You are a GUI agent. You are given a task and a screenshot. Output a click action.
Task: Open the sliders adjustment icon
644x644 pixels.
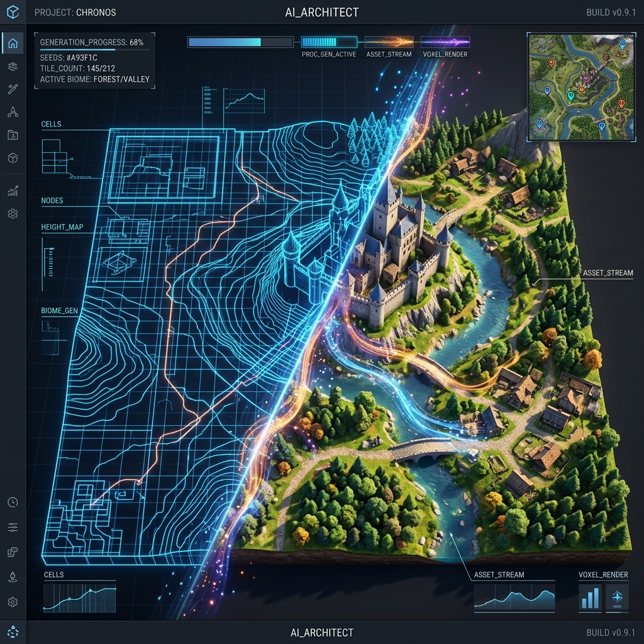tap(13, 527)
